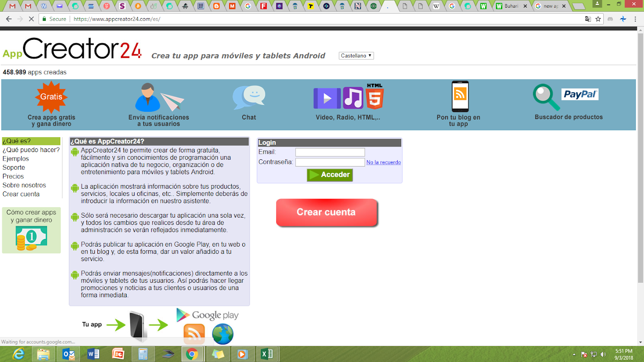This screenshot has width=644, height=362.
Task: Click the PayPal logo in the banner
Action: tap(580, 94)
